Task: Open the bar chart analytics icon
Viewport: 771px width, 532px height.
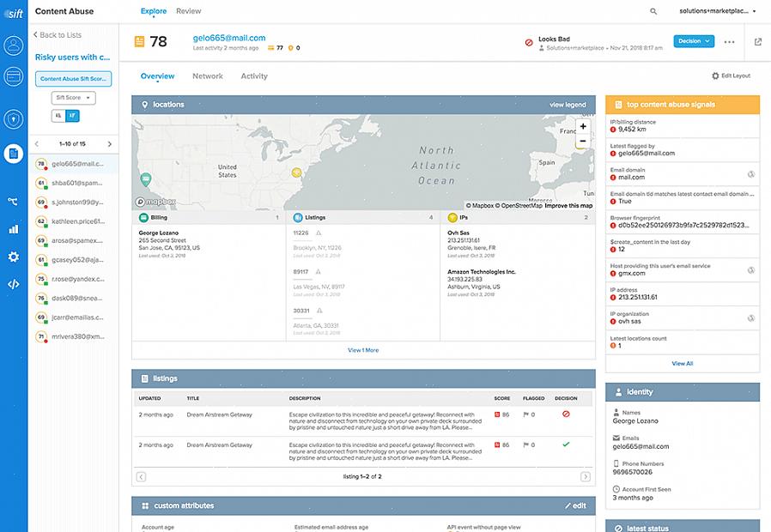Action: pos(13,229)
